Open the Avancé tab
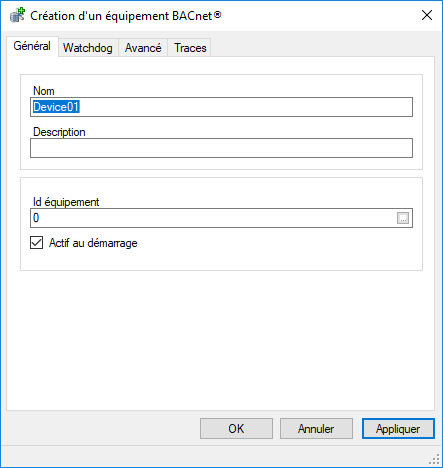This screenshot has height=468, width=443. [143, 48]
